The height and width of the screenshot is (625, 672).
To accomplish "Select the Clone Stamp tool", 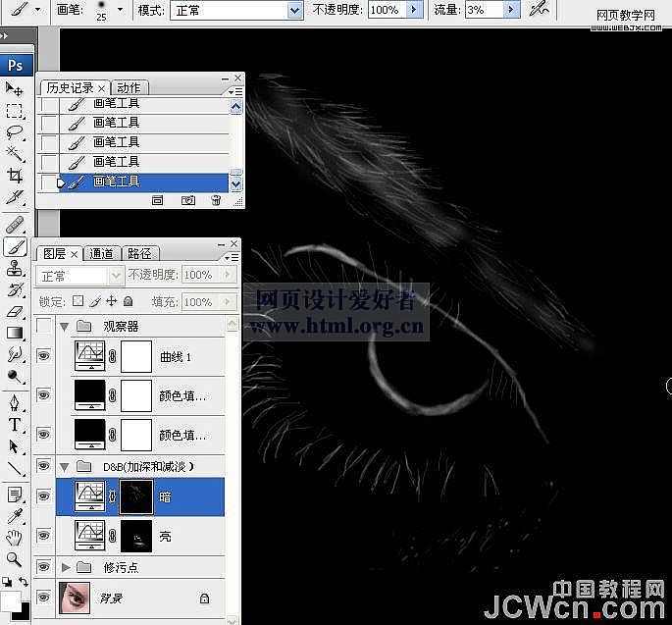I will 14,269.
